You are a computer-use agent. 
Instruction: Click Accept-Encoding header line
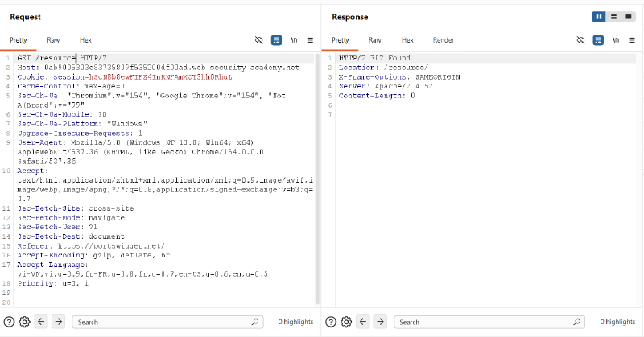tap(93, 255)
